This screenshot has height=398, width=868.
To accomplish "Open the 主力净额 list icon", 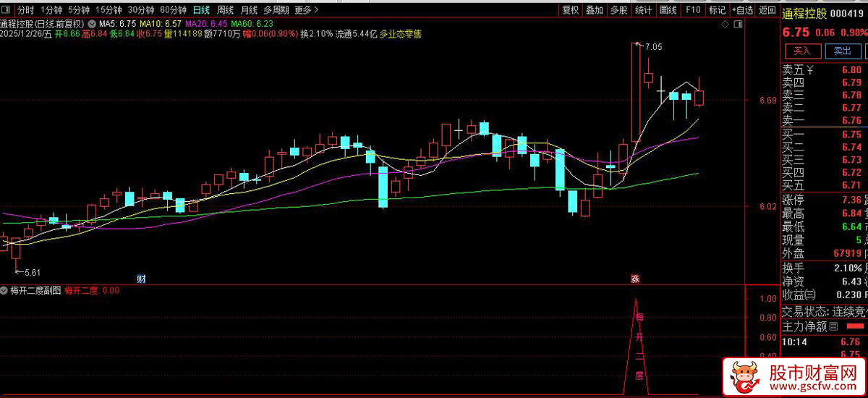I will tap(833, 327).
